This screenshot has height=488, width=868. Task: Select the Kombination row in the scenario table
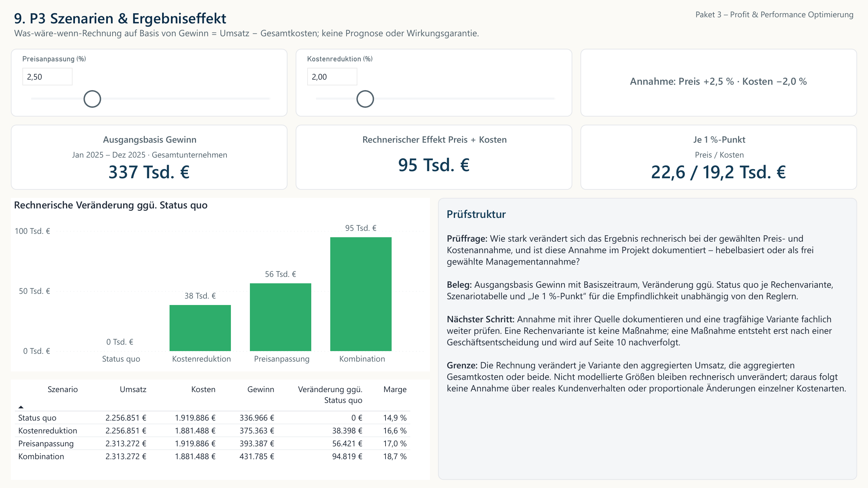[213, 456]
